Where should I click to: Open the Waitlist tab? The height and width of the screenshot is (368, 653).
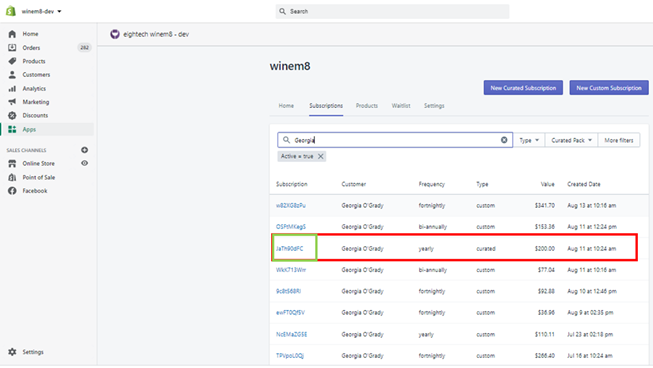401,106
